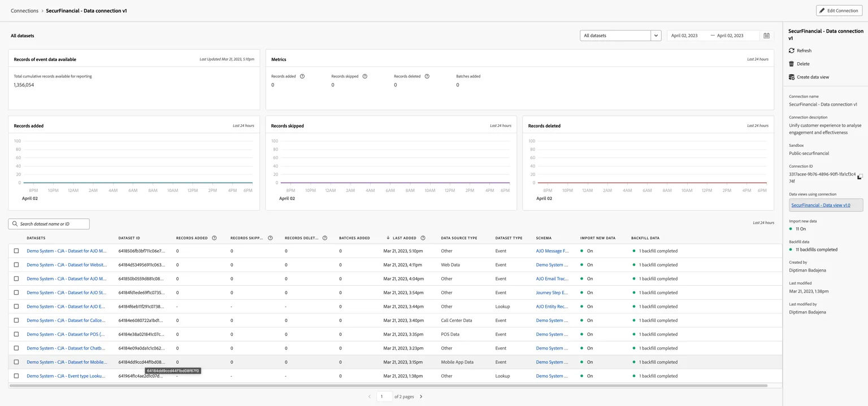868x406 pixels.
Task: Copy the Connection ID with copy icon
Action: tap(860, 177)
